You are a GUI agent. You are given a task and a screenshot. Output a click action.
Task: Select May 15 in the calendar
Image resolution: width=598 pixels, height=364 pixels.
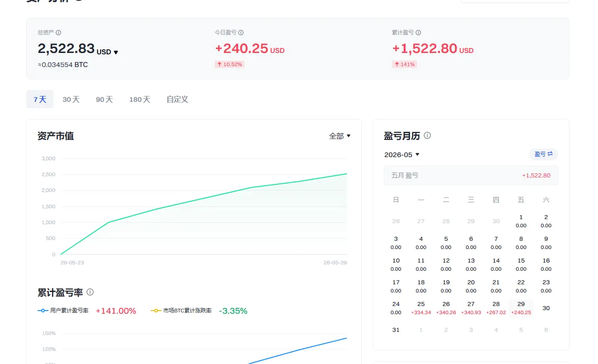click(521, 264)
